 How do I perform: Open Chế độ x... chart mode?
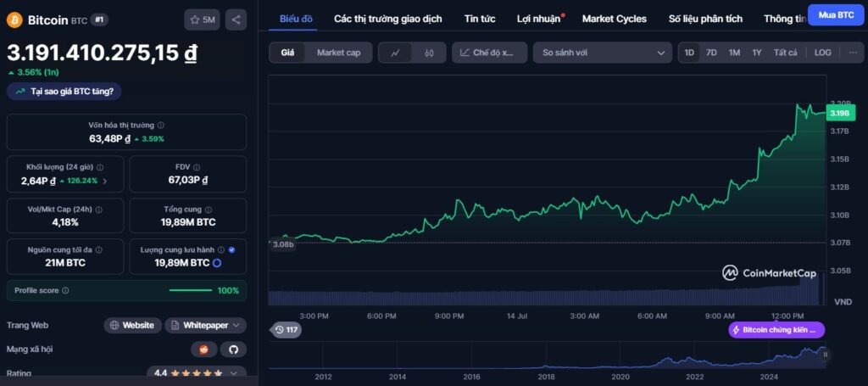pyautogui.click(x=489, y=53)
